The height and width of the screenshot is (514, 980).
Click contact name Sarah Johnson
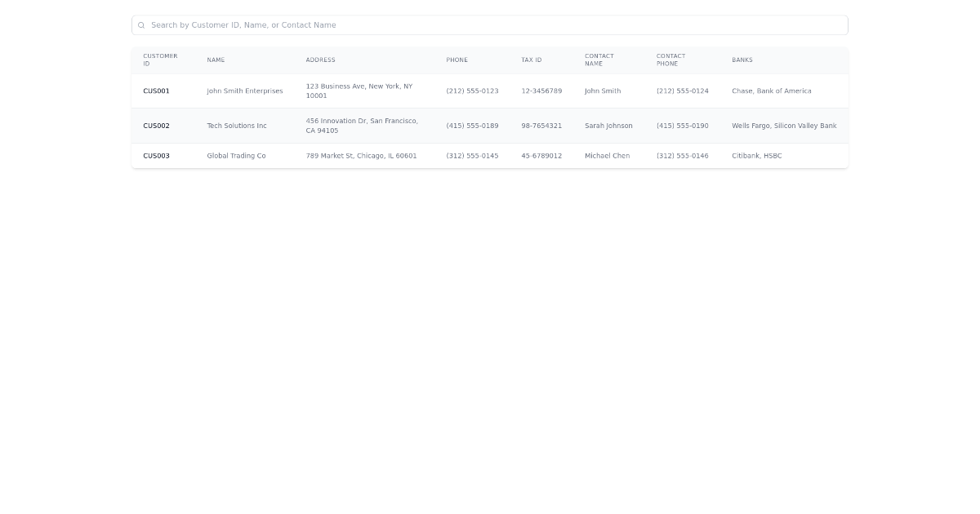[608, 126]
